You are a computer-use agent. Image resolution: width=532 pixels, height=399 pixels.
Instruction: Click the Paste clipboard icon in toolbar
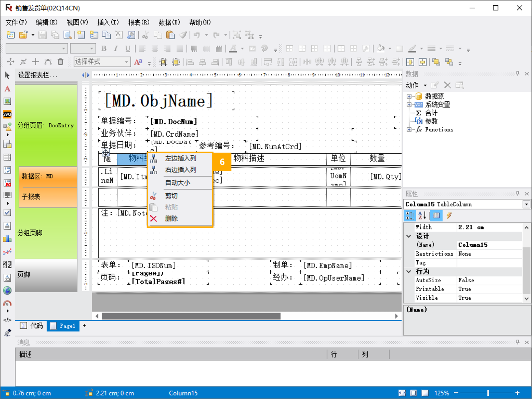point(170,35)
